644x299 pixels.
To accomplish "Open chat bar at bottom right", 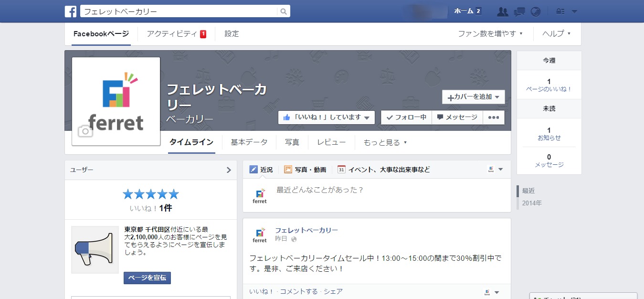I will click(x=583, y=296).
